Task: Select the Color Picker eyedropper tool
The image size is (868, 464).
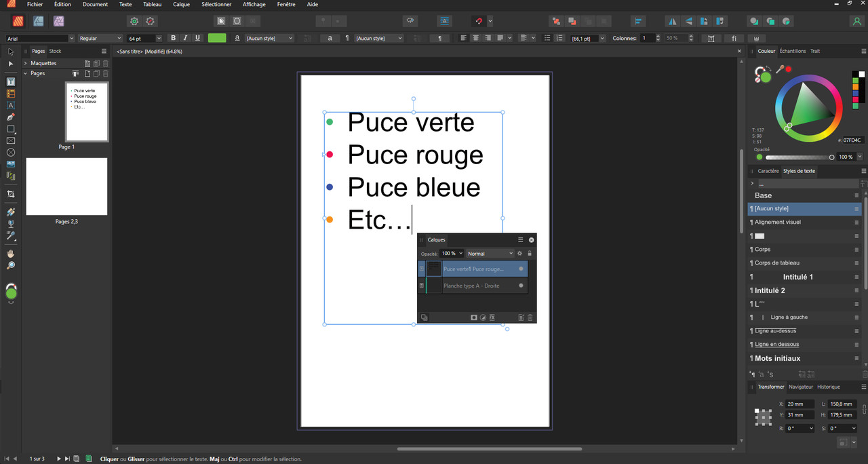Action: (x=11, y=236)
